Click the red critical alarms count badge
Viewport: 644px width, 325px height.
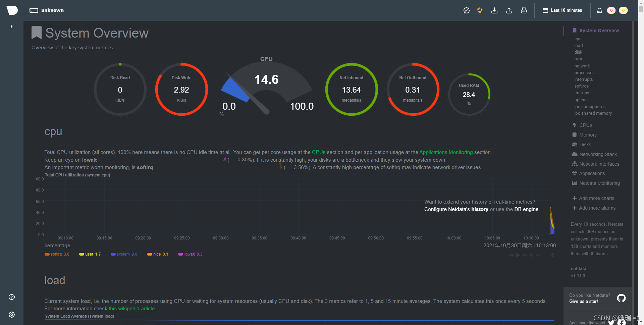point(611,10)
